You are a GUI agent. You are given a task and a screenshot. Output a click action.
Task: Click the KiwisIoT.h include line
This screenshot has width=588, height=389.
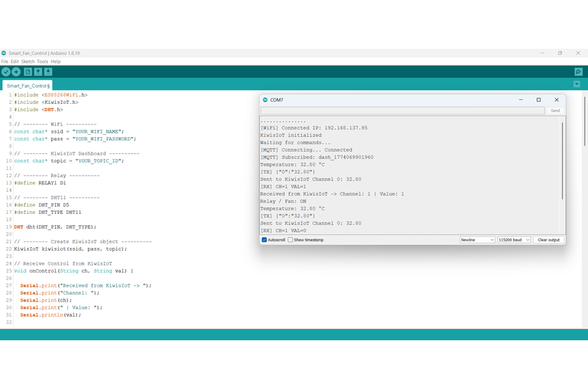46,102
